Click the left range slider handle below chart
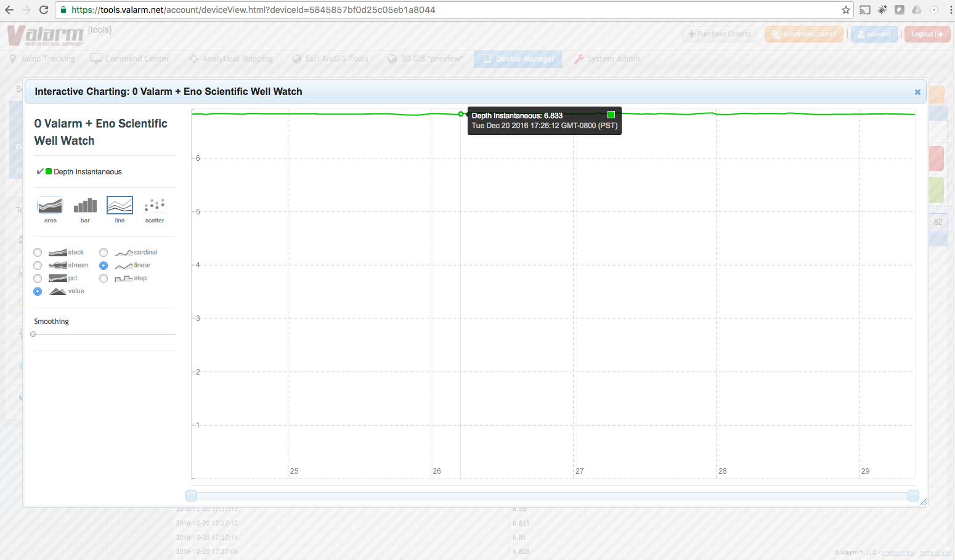The width and height of the screenshot is (955, 560). 191,495
